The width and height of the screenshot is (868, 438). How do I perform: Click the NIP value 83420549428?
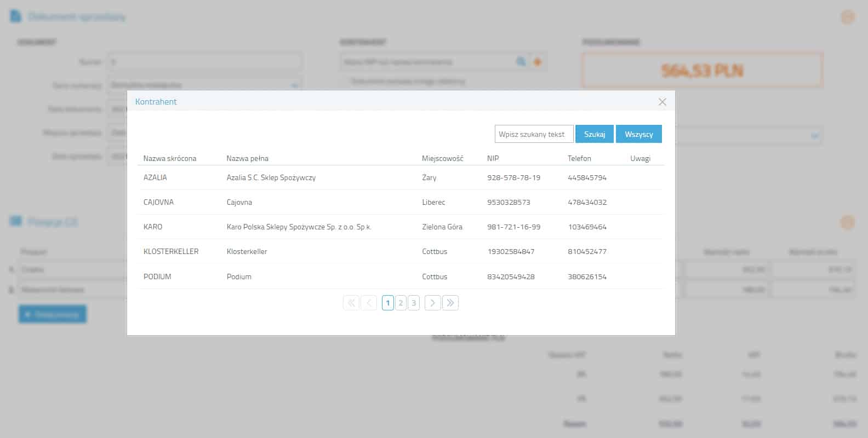(x=511, y=276)
